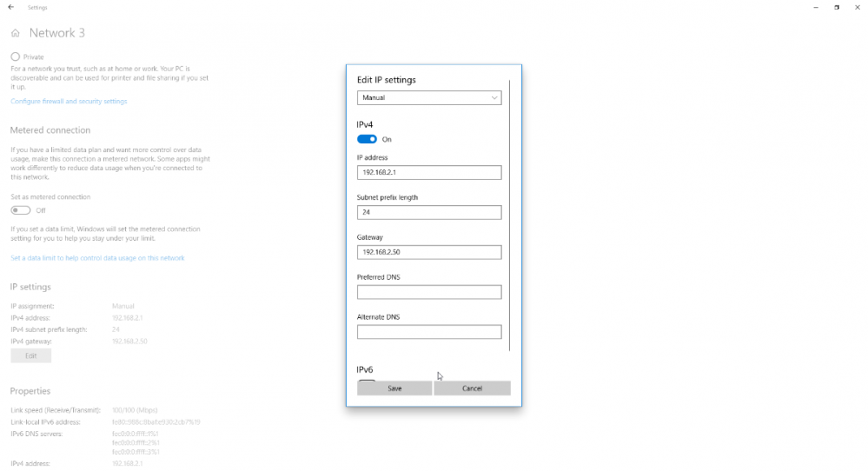Click the Alternate DNS input box

(429, 332)
